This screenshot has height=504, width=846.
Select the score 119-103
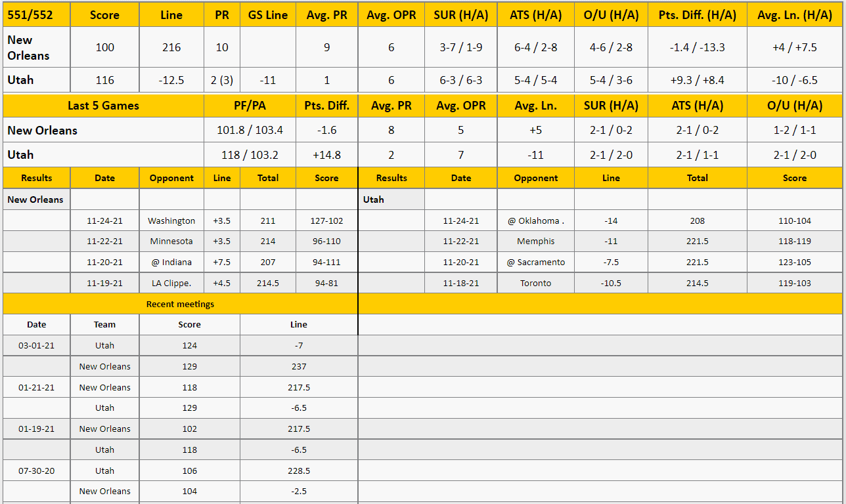click(795, 283)
